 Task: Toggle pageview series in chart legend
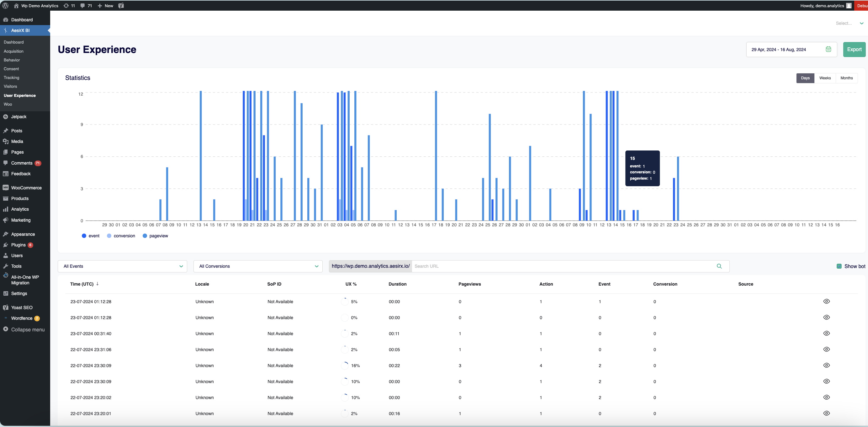(x=155, y=236)
